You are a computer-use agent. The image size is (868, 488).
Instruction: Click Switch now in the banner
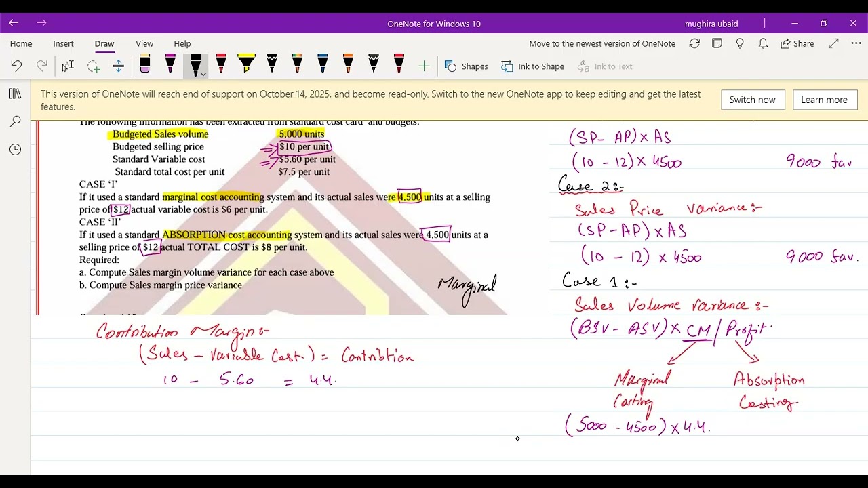pos(753,100)
